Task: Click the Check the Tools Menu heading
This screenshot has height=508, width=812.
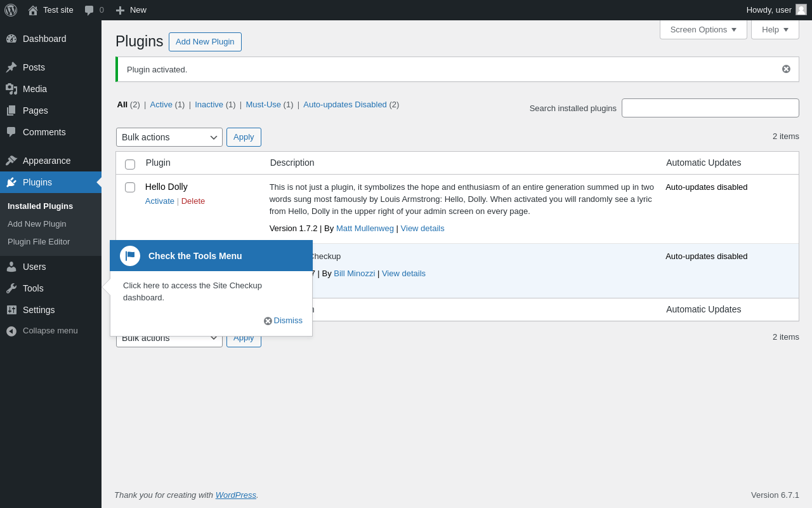Action: pos(195,256)
